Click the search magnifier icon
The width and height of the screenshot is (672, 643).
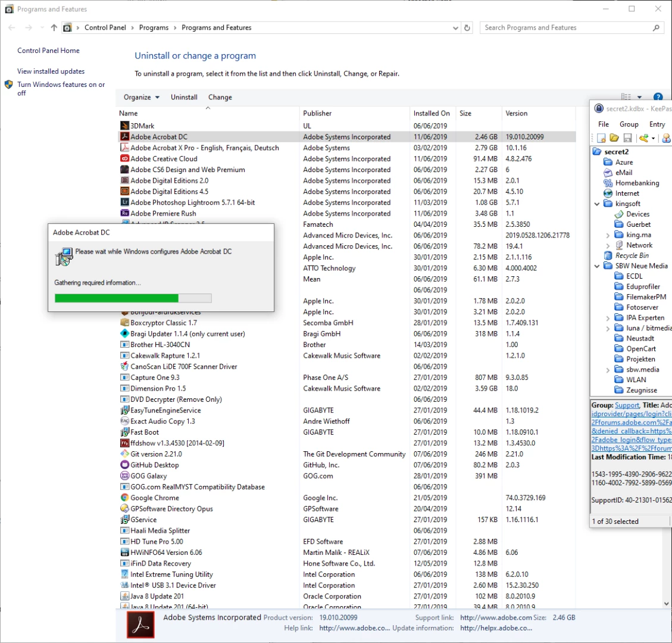(x=656, y=28)
